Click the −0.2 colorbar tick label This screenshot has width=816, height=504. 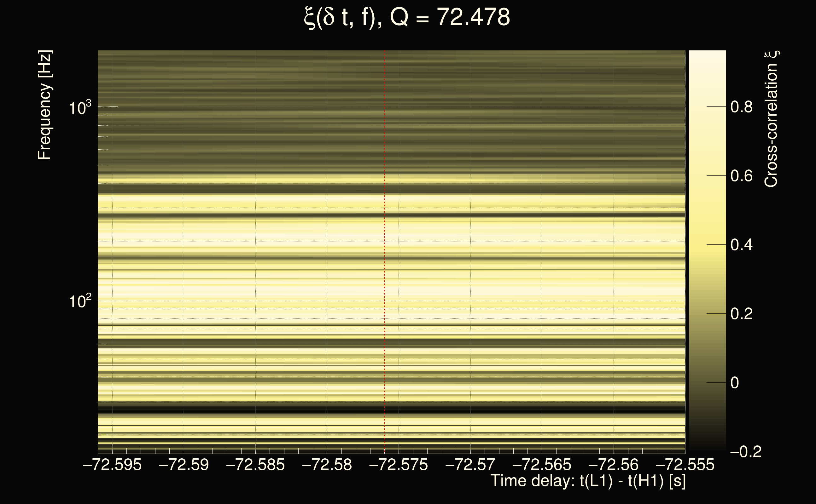746,452
